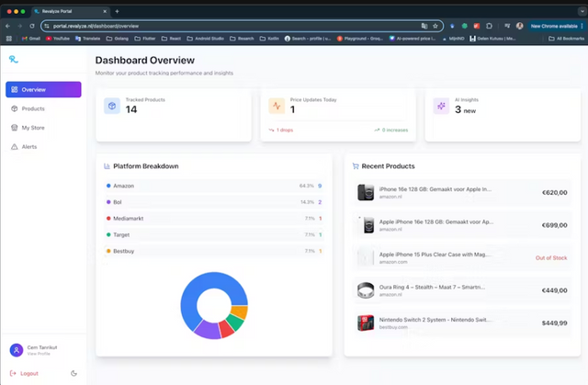This screenshot has height=385, width=588.
Task: Expand the Flutter bookmarks folder
Action: point(145,39)
